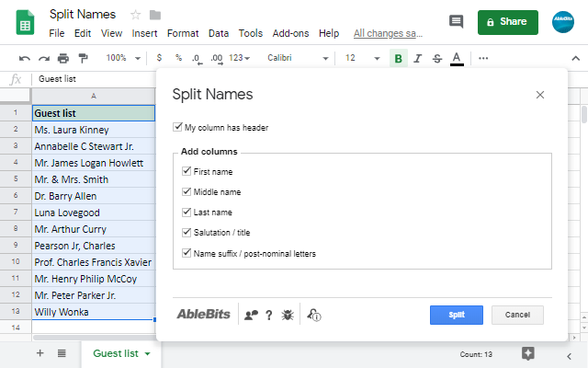This screenshot has width=588, height=368.
Task: Star the Split Names document
Action: [x=135, y=15]
